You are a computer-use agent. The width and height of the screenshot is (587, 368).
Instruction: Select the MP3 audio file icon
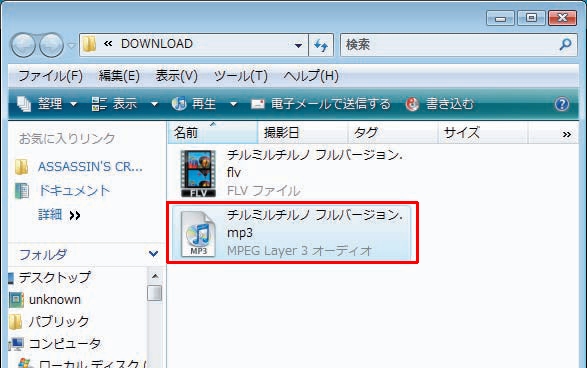(x=198, y=234)
